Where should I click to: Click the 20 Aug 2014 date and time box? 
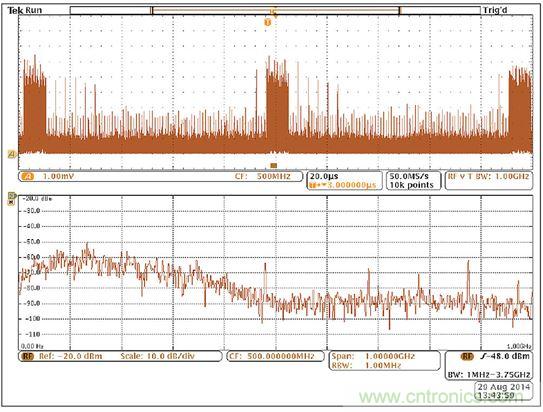504,391
